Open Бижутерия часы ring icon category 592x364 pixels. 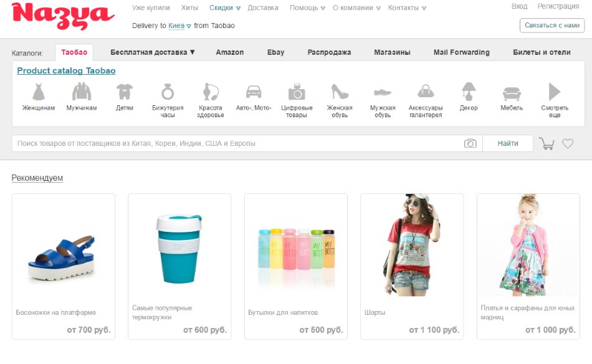(x=168, y=92)
